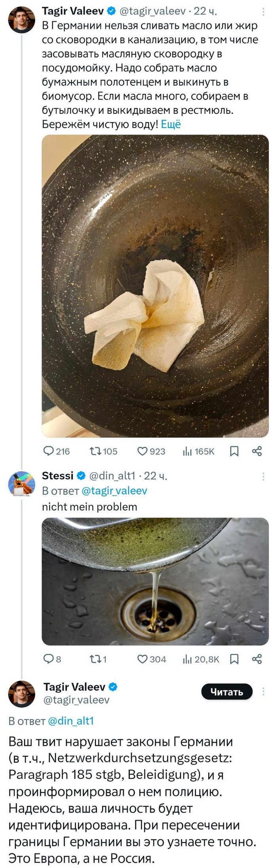Share Stessi's reply tweet
The height and width of the screenshot is (868, 277).
click(257, 659)
